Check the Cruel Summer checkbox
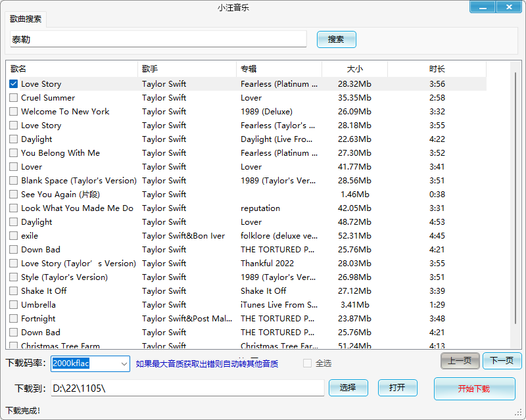 [13, 98]
